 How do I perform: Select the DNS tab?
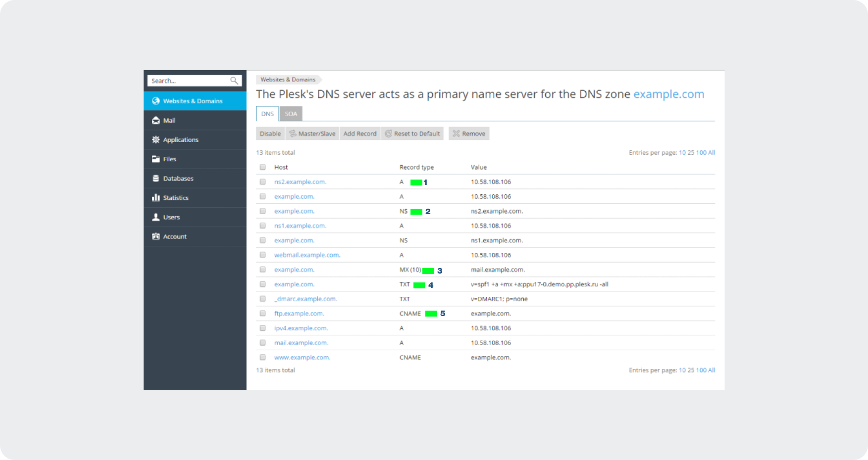tap(267, 114)
